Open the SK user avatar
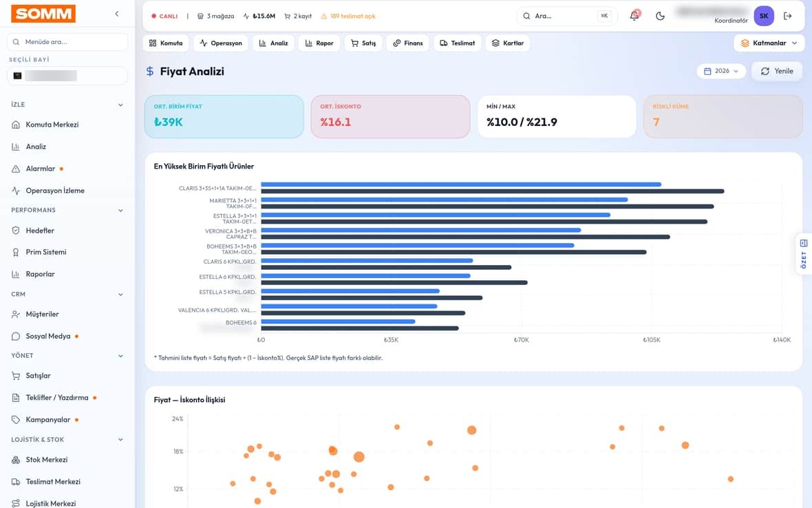812x508 pixels. (x=764, y=16)
